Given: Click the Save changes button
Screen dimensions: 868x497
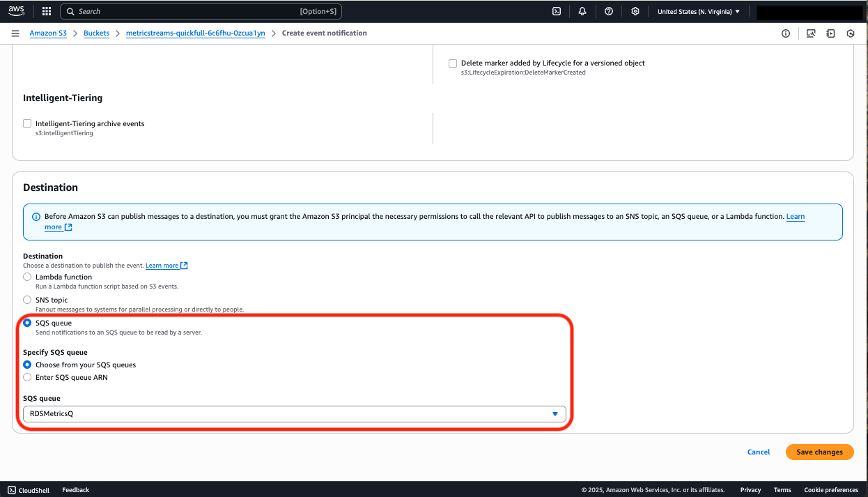Looking at the screenshot, I should click(819, 452).
